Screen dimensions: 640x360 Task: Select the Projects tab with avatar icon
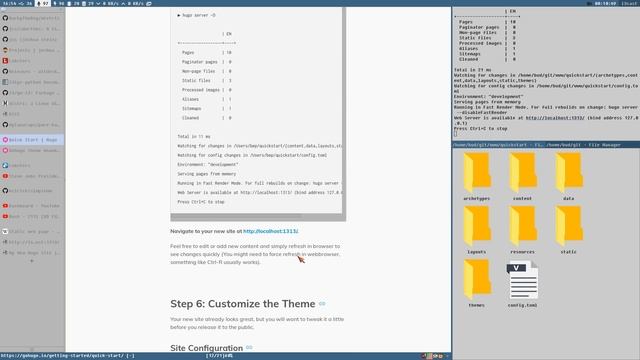(32, 50)
